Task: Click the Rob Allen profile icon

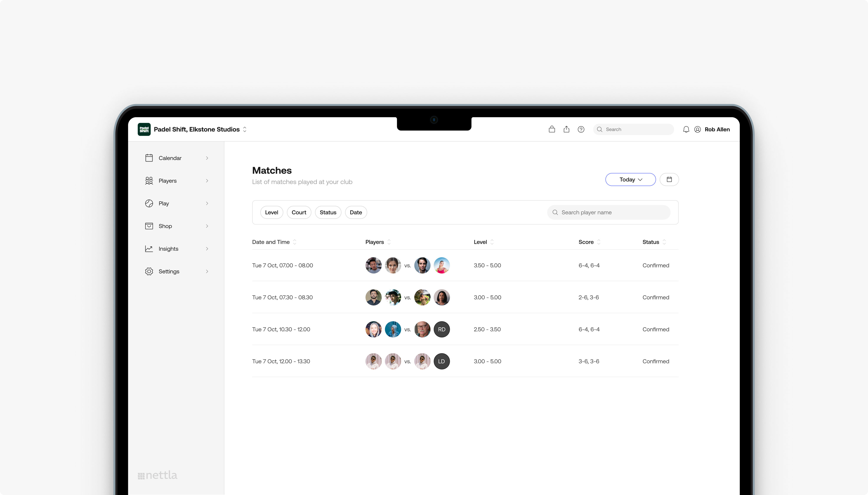Action: click(697, 129)
